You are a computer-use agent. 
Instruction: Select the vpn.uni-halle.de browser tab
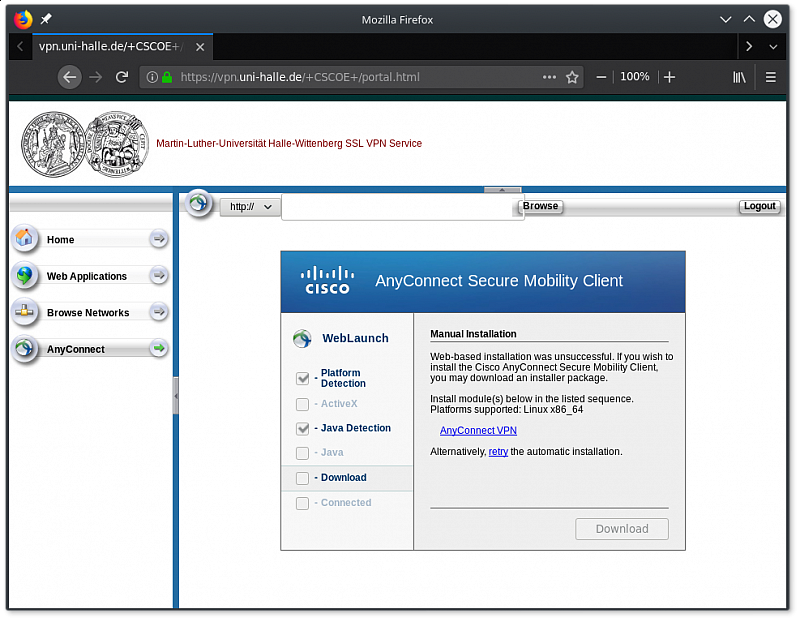[x=122, y=47]
